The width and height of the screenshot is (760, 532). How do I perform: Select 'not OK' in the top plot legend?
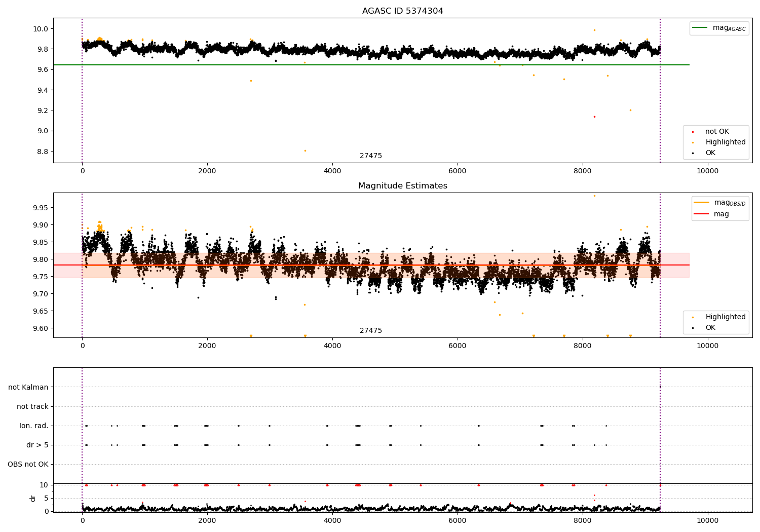[x=716, y=132]
